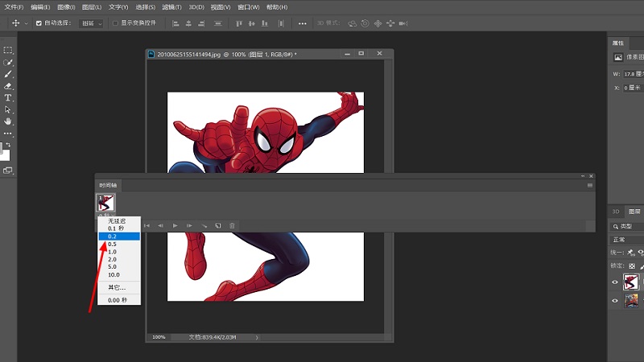
Task: Open the 文件(F) menu
Action: pos(14,7)
